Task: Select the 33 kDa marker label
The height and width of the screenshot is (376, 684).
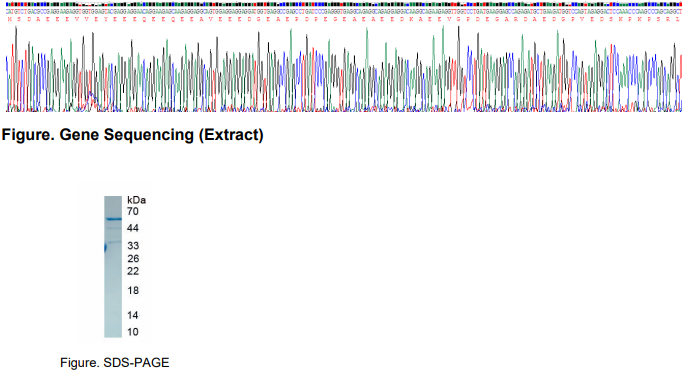Action: [x=133, y=246]
